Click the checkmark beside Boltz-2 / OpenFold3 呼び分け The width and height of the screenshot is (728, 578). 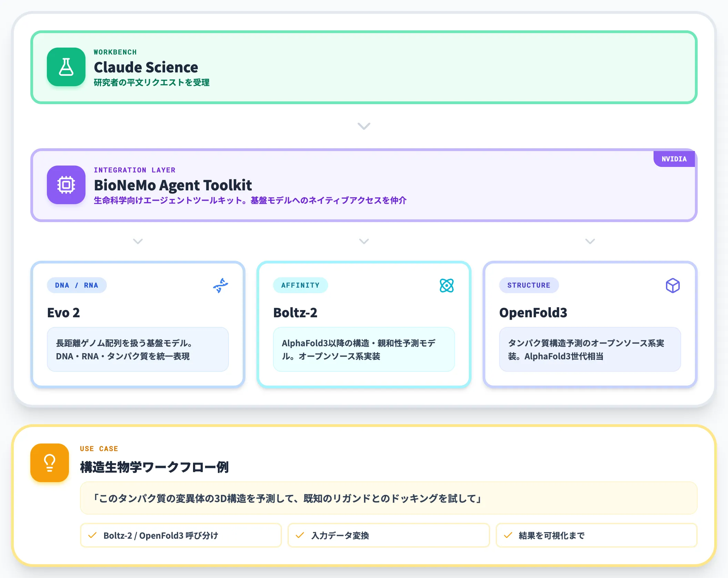click(x=92, y=535)
